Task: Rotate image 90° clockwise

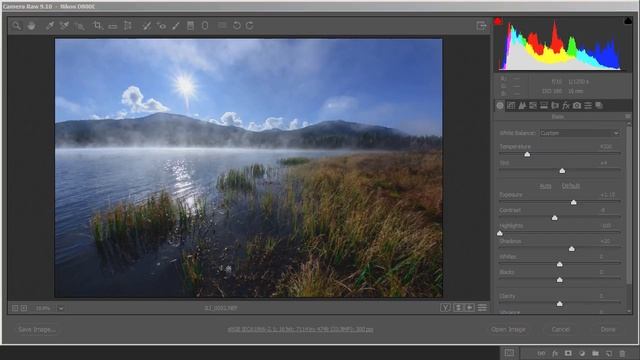Action: (x=249, y=26)
